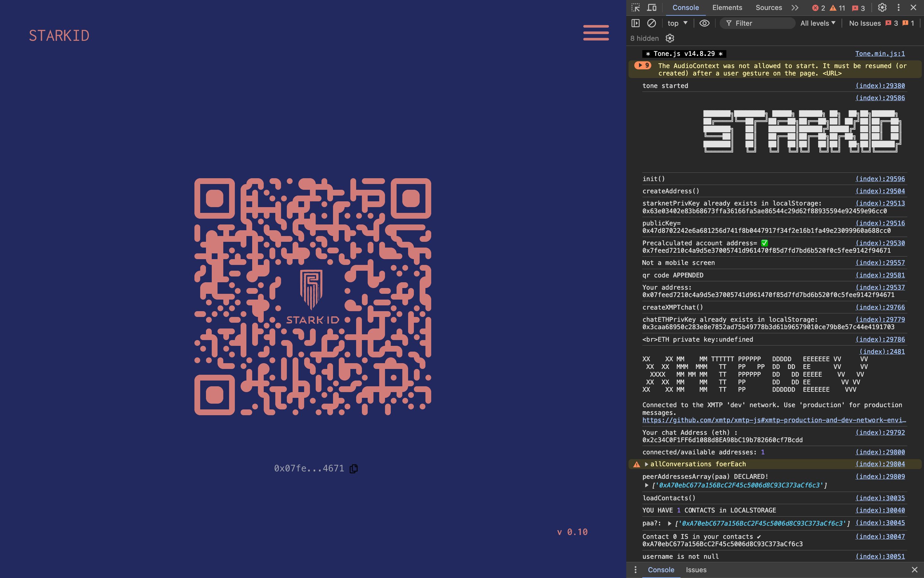The width and height of the screenshot is (924, 578).
Task: Clear the console output
Action: point(651,23)
